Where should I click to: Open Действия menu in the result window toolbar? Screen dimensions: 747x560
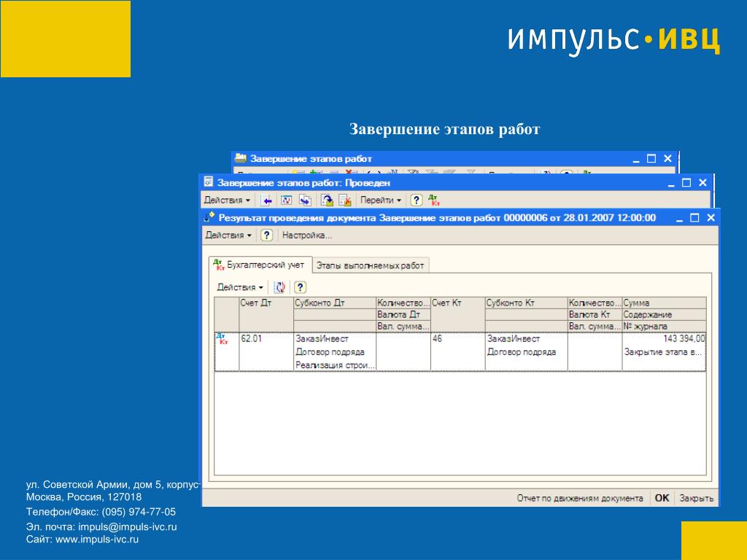[228, 236]
